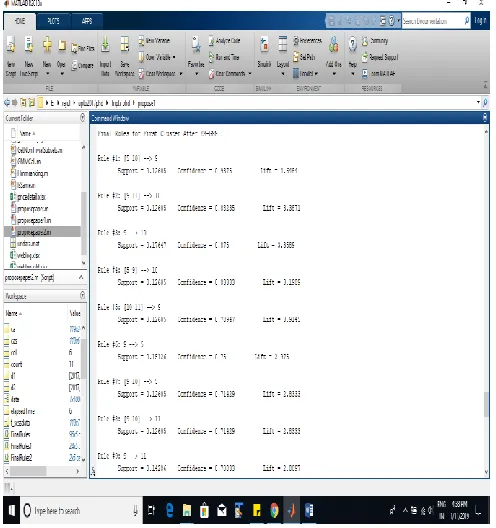The width and height of the screenshot is (496, 528).
Task: Click Search Documentation field
Action: point(433,21)
